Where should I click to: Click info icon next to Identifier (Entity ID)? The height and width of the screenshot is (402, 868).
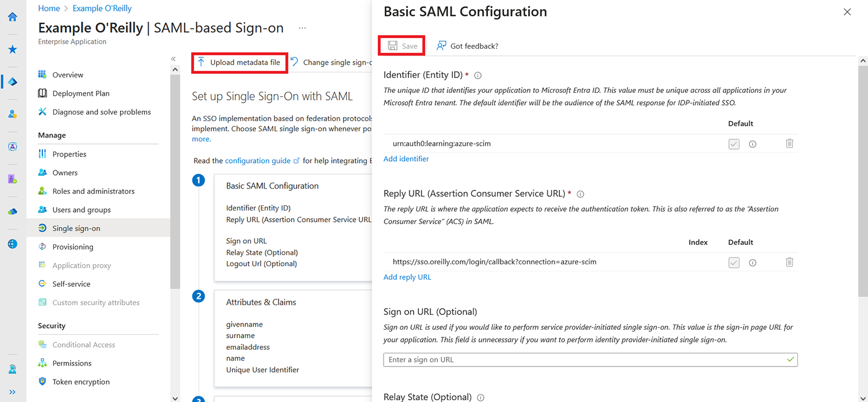pyautogui.click(x=478, y=75)
